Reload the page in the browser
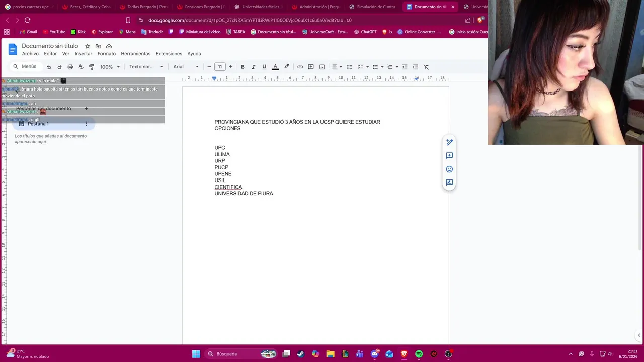The width and height of the screenshot is (644, 362). click(27, 20)
